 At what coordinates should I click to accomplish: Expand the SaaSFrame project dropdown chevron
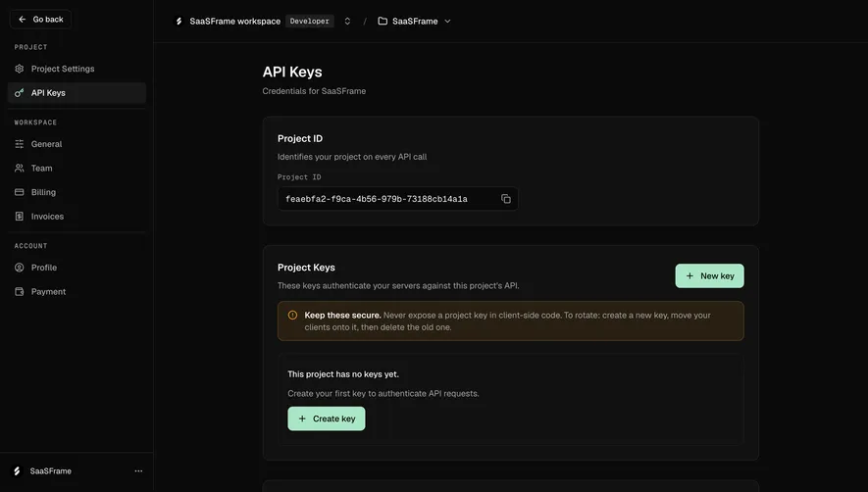[447, 21]
